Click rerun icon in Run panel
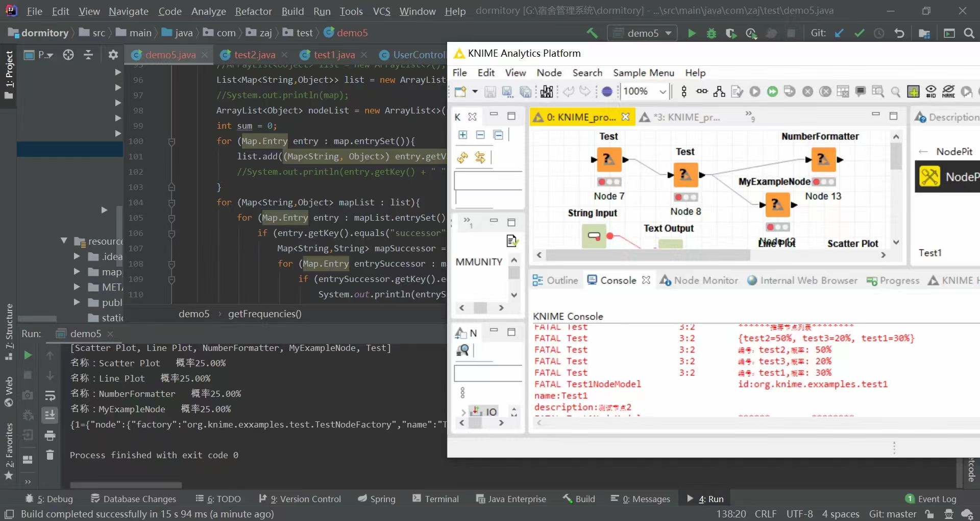The height and width of the screenshot is (521, 980). coord(28,355)
